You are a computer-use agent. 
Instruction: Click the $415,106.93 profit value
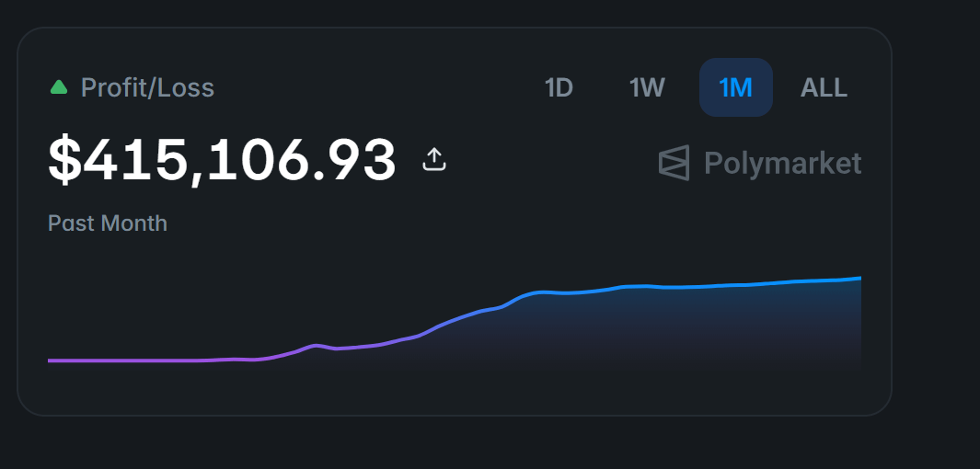click(x=222, y=160)
